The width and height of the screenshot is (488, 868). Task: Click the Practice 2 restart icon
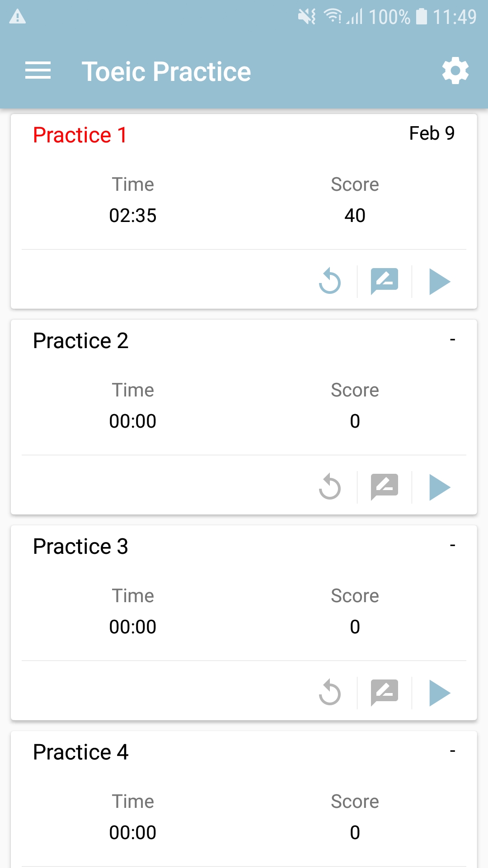[330, 487]
